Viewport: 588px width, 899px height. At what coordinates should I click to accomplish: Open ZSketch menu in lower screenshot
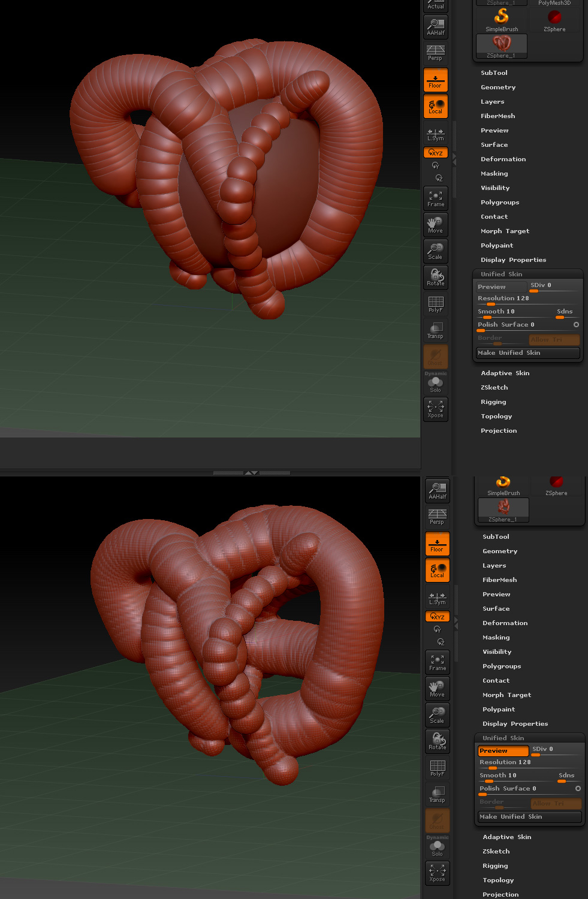[496, 852]
